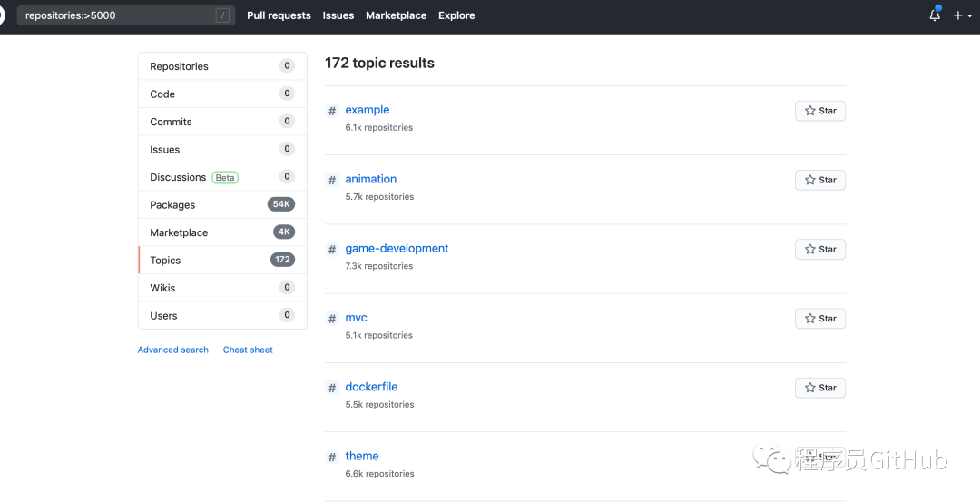Click the '5.7k repositories' text
980x503 pixels.
[x=379, y=197]
